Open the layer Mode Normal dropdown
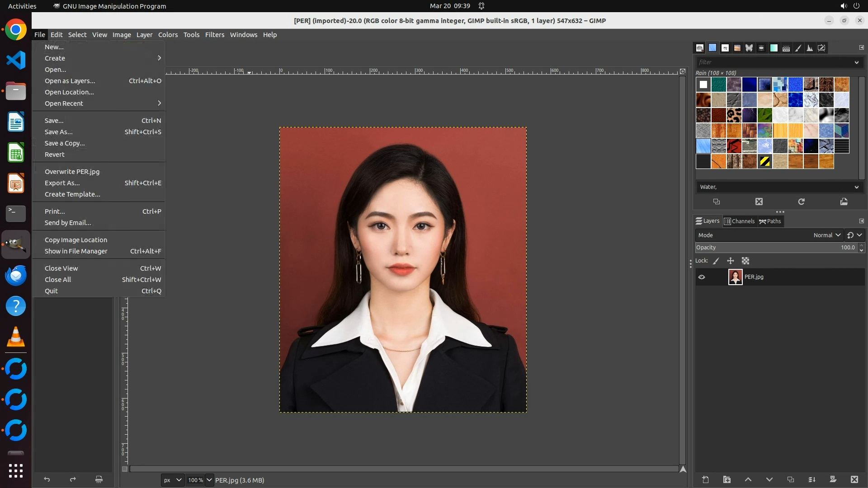 (x=826, y=235)
